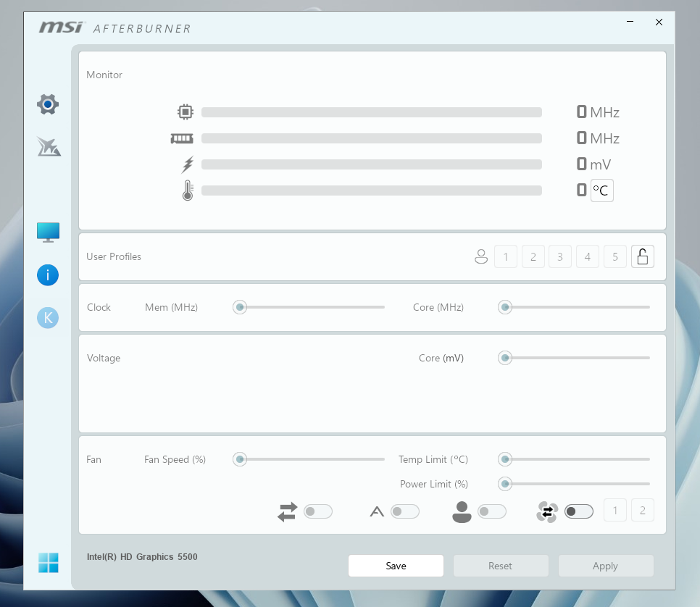Click the voltage monitor bar
Screen dimensions: 700x607
[x=372, y=164]
